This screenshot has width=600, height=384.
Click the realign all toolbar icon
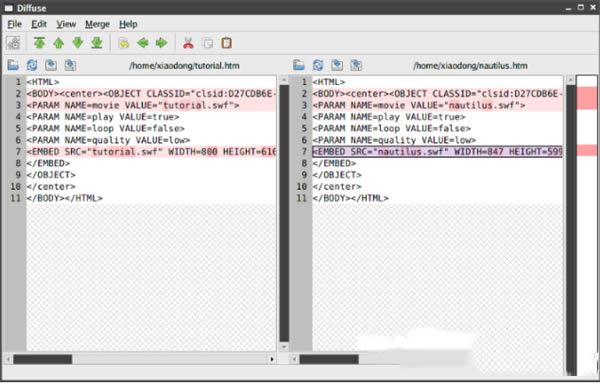pyautogui.click(x=13, y=43)
